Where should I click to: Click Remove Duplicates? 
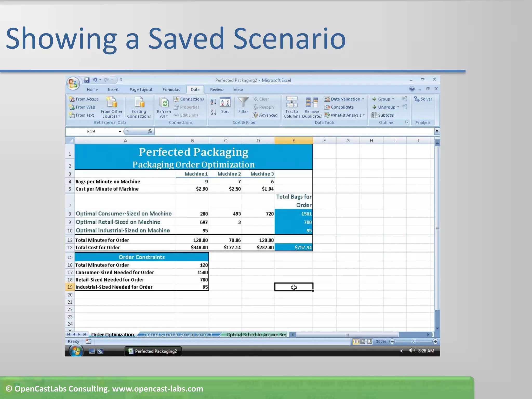[x=312, y=107]
